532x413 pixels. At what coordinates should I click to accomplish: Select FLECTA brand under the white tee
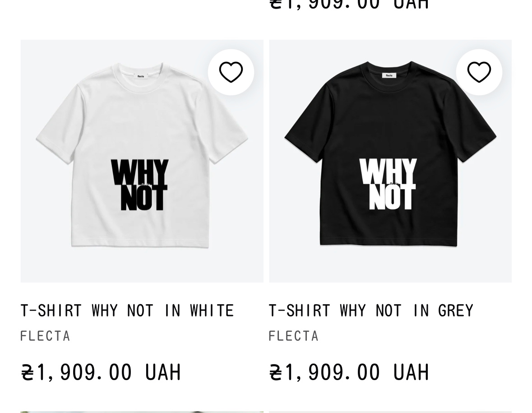[x=45, y=336]
